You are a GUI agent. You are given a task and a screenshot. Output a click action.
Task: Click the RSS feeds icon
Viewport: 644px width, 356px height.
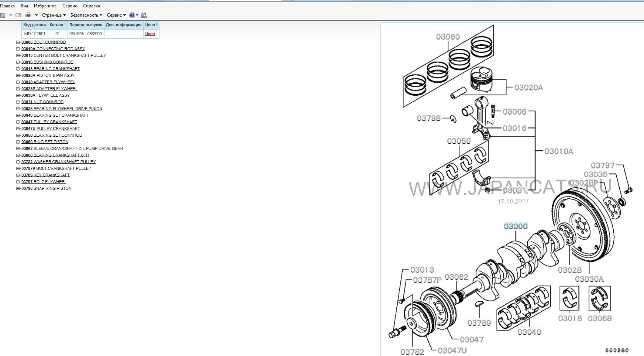[x=3, y=15]
